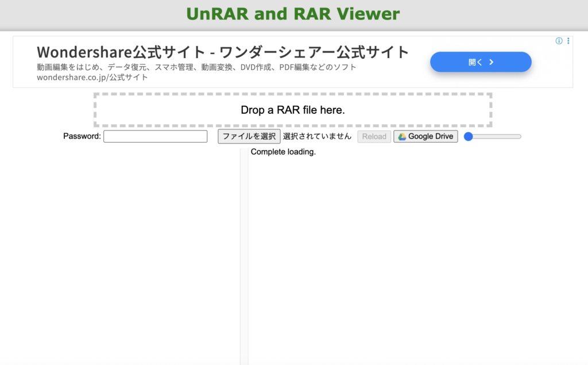This screenshot has width=588, height=365.
Task: Click the 'Password:' label
Action: point(82,136)
